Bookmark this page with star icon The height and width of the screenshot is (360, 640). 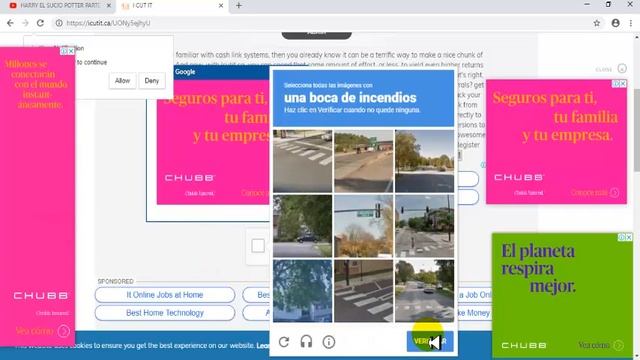pos(597,23)
